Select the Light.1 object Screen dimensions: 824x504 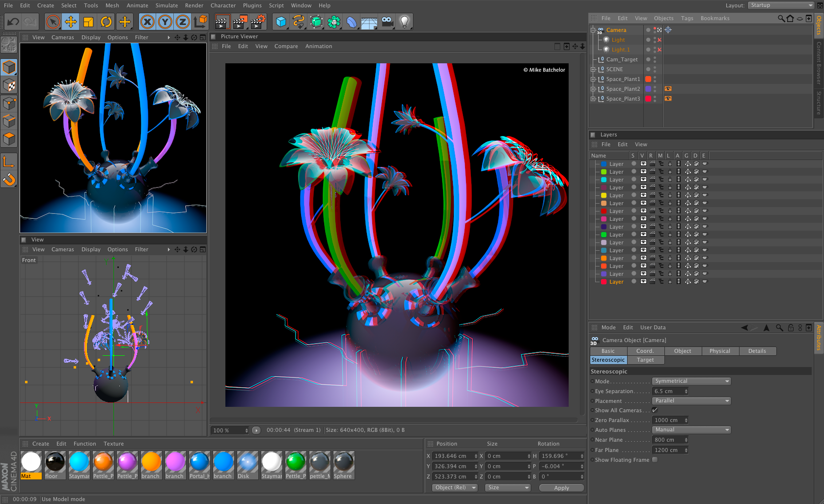tap(620, 50)
